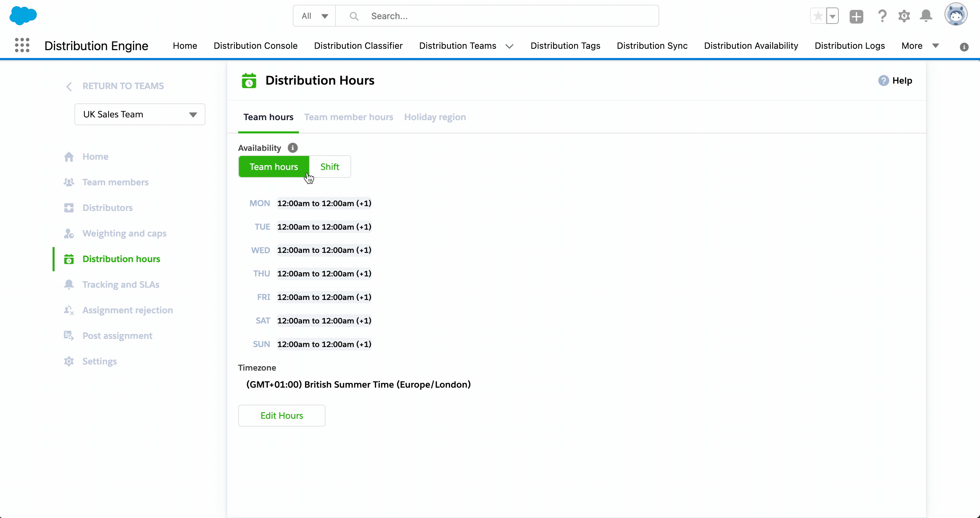
Task: Open the Distribution Logs tab
Action: pos(850,46)
